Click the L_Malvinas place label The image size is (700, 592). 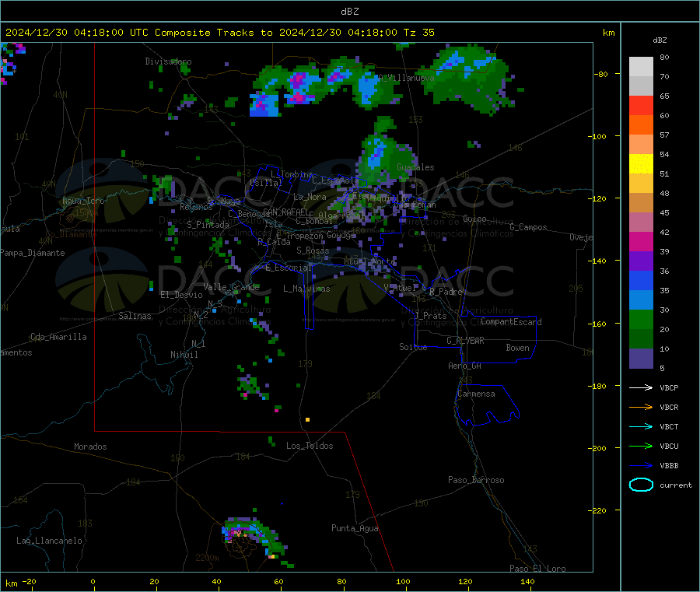click(306, 289)
